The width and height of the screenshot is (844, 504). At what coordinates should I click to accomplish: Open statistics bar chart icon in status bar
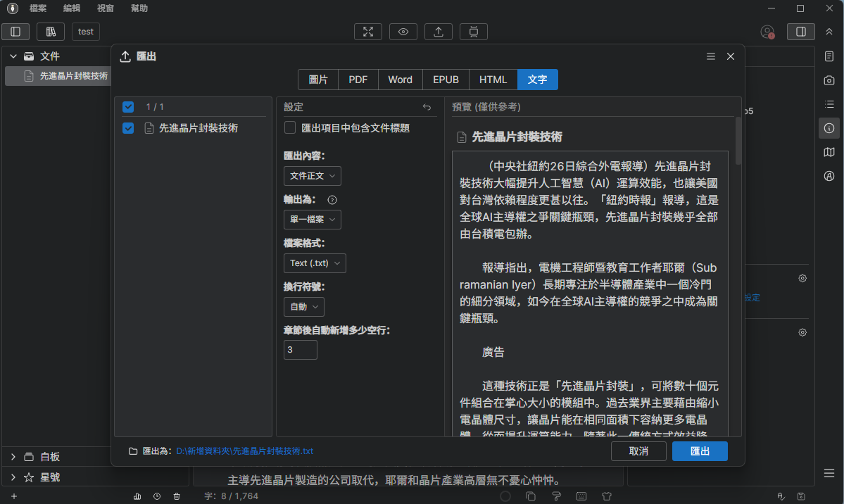tap(137, 496)
